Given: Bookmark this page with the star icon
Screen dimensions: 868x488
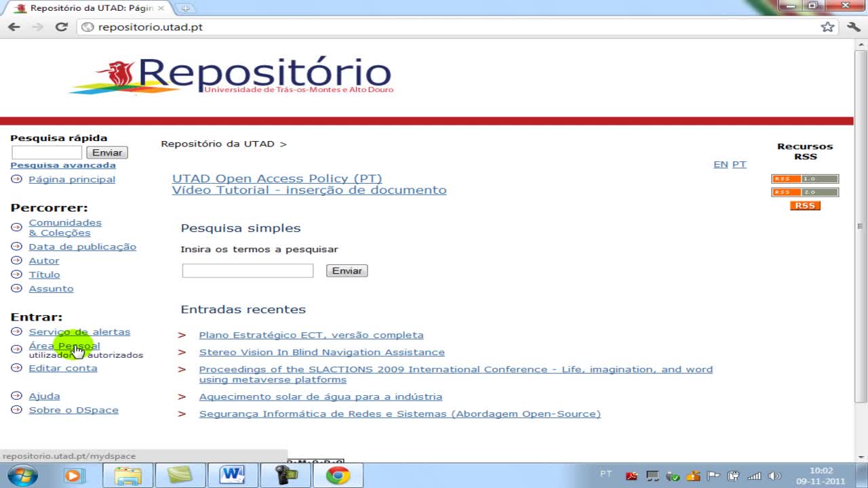Looking at the screenshot, I should 827,27.
